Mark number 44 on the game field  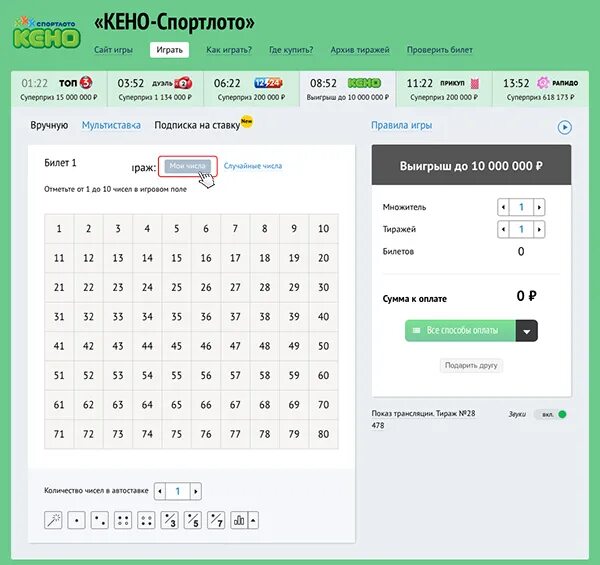(x=147, y=346)
